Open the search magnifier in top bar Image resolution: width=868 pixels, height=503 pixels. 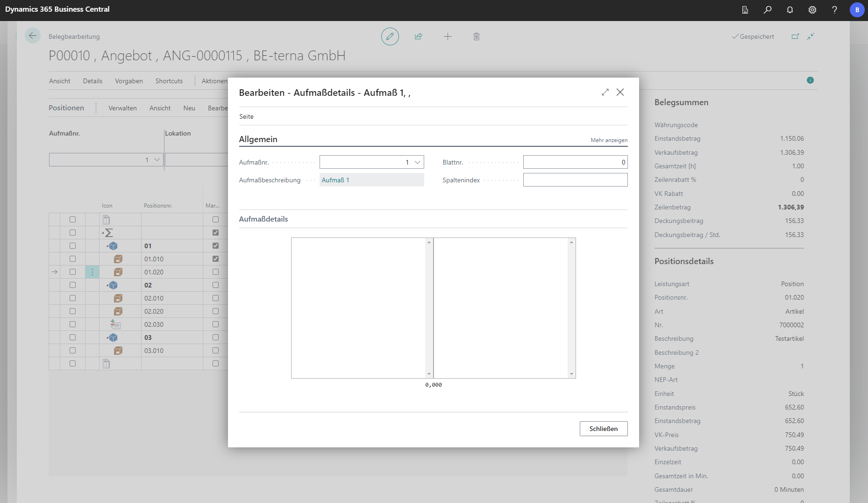pyautogui.click(x=768, y=10)
